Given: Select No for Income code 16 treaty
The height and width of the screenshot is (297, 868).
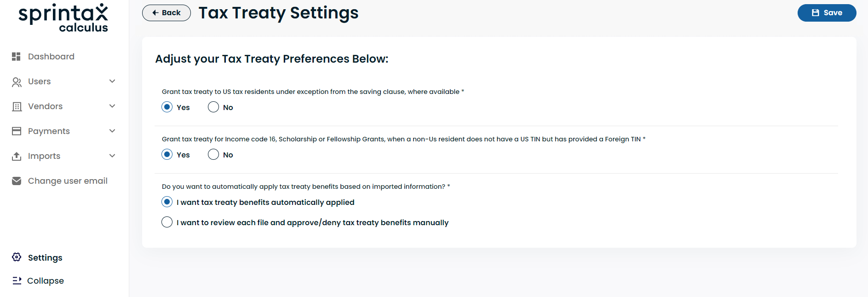Looking at the screenshot, I should [x=213, y=155].
